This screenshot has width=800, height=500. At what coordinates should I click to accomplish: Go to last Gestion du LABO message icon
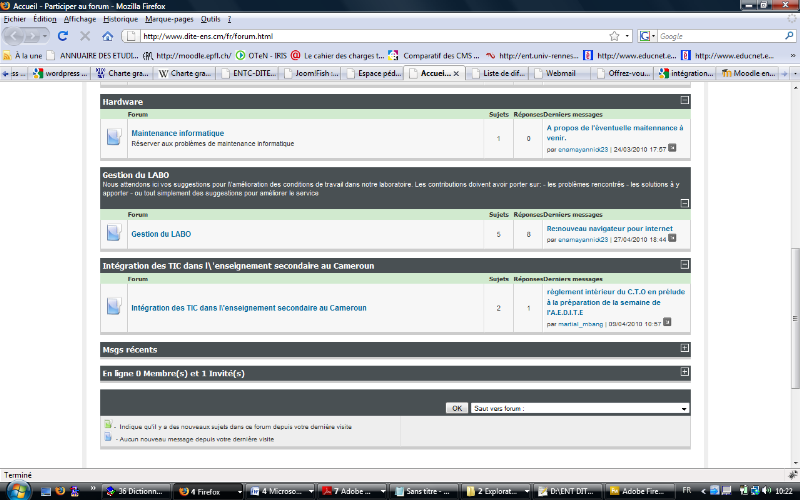click(x=672, y=238)
